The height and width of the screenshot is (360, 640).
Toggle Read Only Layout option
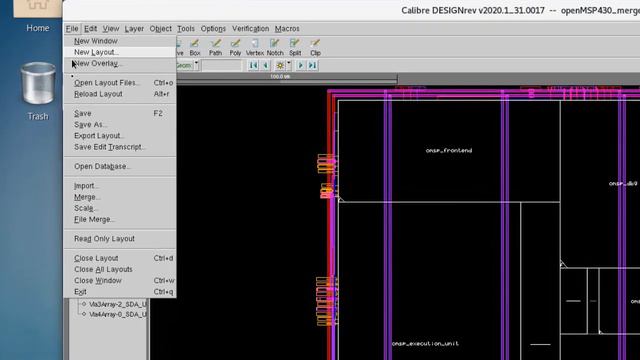pyautogui.click(x=120, y=239)
